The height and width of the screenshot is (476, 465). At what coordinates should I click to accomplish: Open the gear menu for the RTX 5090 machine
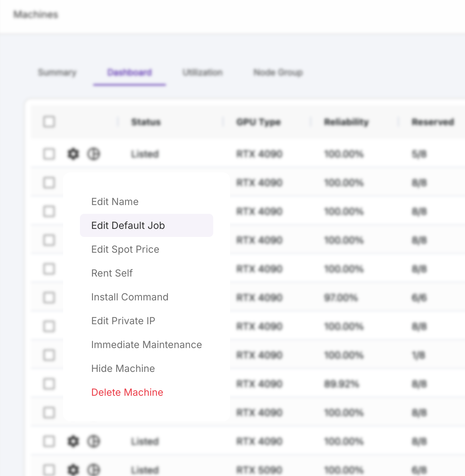click(73, 470)
